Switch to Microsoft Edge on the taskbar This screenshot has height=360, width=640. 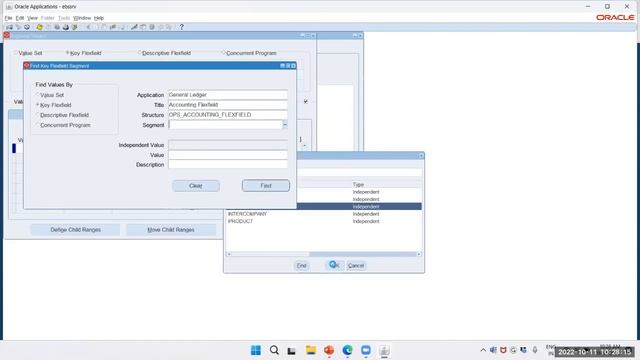347,350
